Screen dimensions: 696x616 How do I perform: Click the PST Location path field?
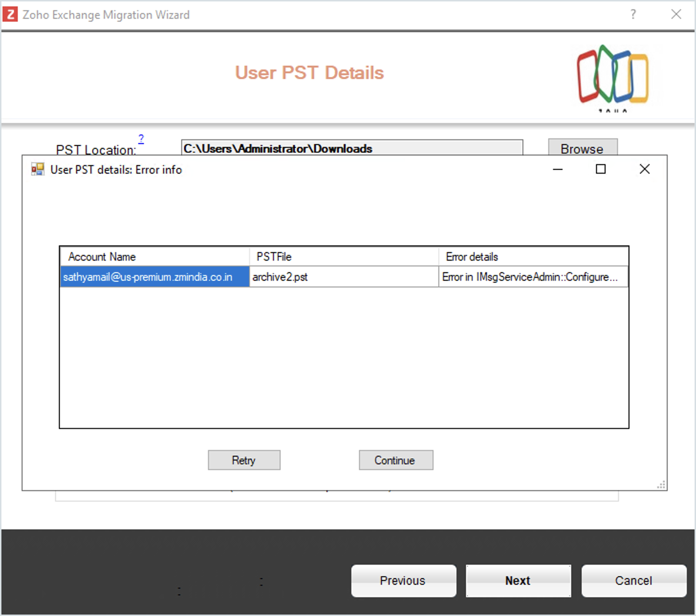click(x=352, y=148)
